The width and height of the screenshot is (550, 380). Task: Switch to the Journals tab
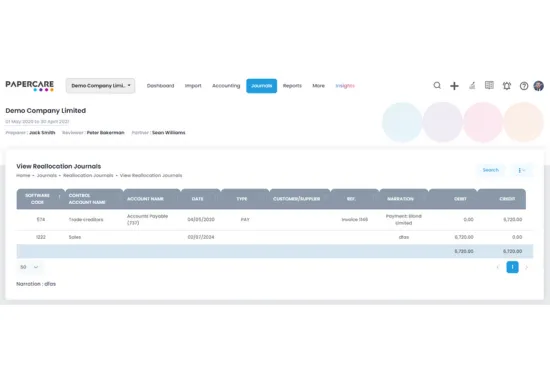261,86
